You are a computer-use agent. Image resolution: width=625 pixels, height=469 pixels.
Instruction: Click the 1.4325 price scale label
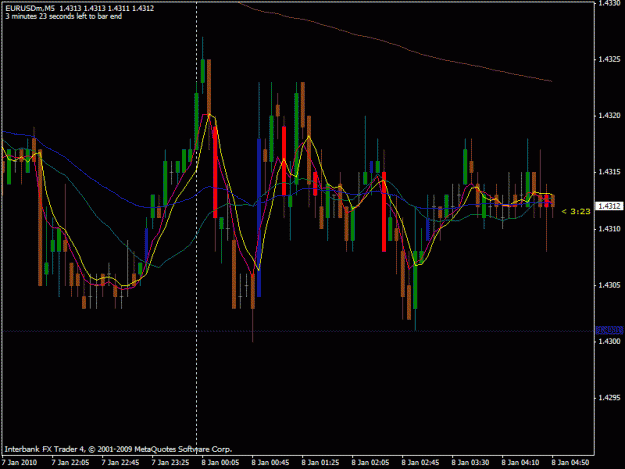(609, 59)
